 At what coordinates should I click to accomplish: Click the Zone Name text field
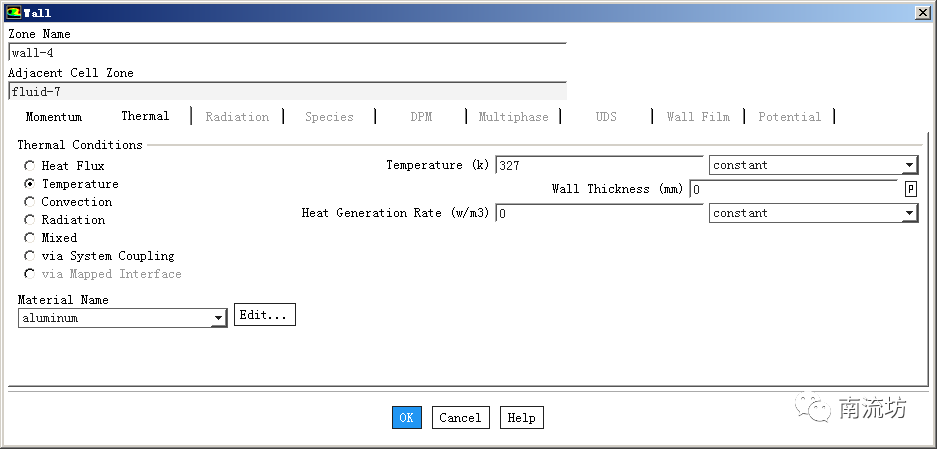pos(286,54)
